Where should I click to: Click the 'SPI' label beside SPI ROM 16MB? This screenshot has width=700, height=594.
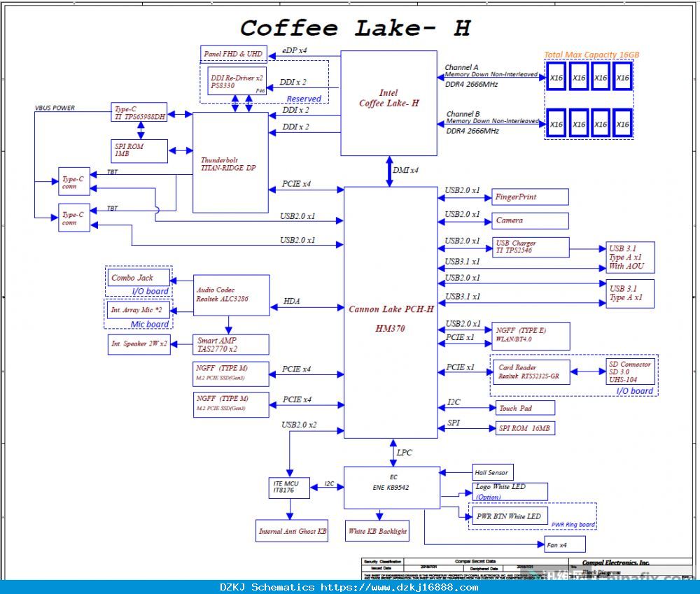(454, 422)
